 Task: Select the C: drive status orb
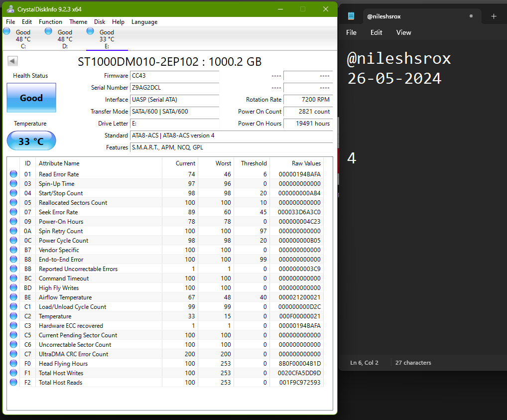click(x=6, y=31)
